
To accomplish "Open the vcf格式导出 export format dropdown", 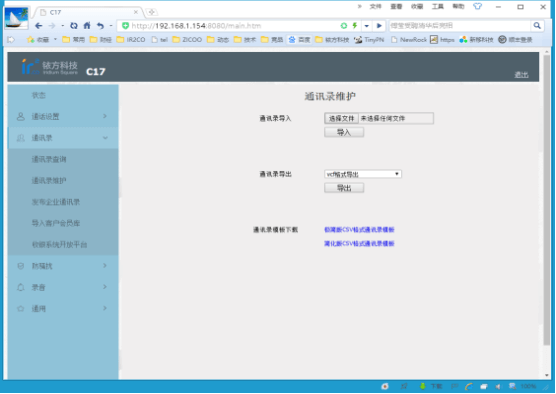I will pyautogui.click(x=363, y=174).
